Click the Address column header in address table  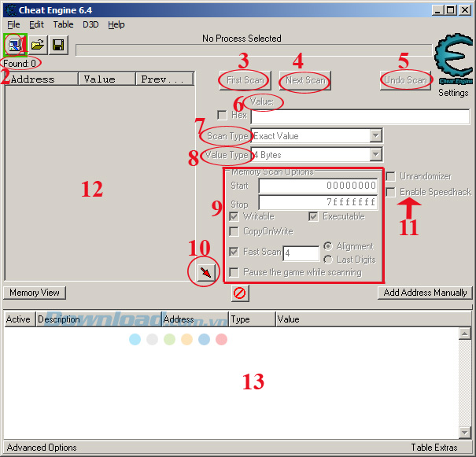[195, 319]
